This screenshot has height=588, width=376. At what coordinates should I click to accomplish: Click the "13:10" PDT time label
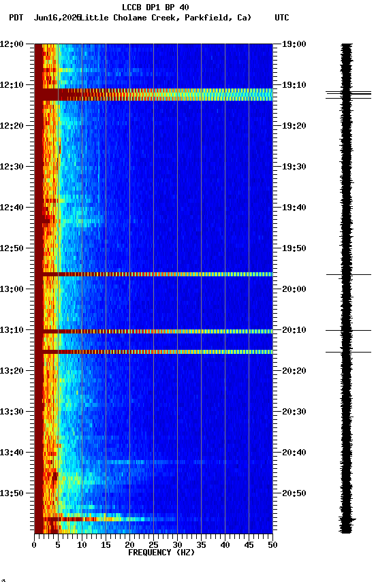pos(12,330)
